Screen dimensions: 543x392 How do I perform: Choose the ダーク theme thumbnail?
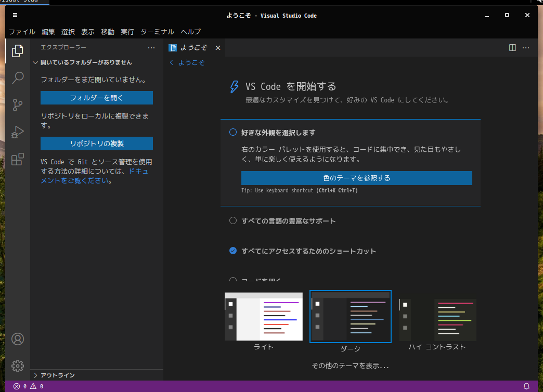(351, 317)
